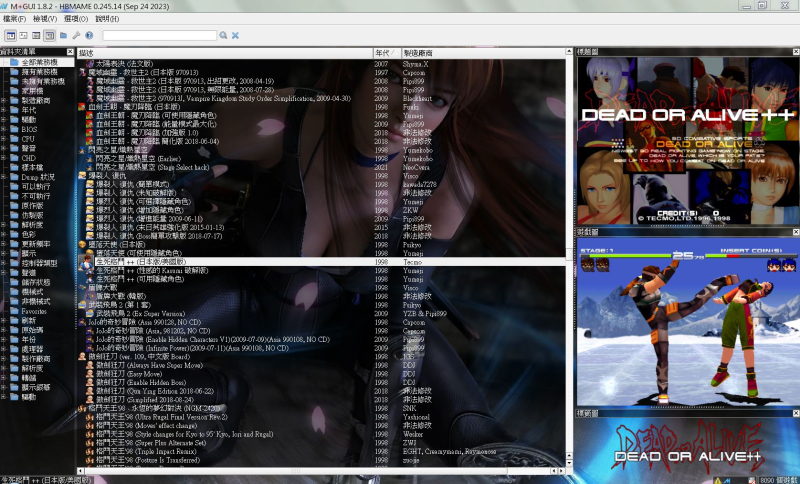This screenshot has width=800, height=484.
Task: Click the icon of 魔域幽靈 - 救世主2 (日本版 970913)
Action: pyautogui.click(x=82, y=72)
